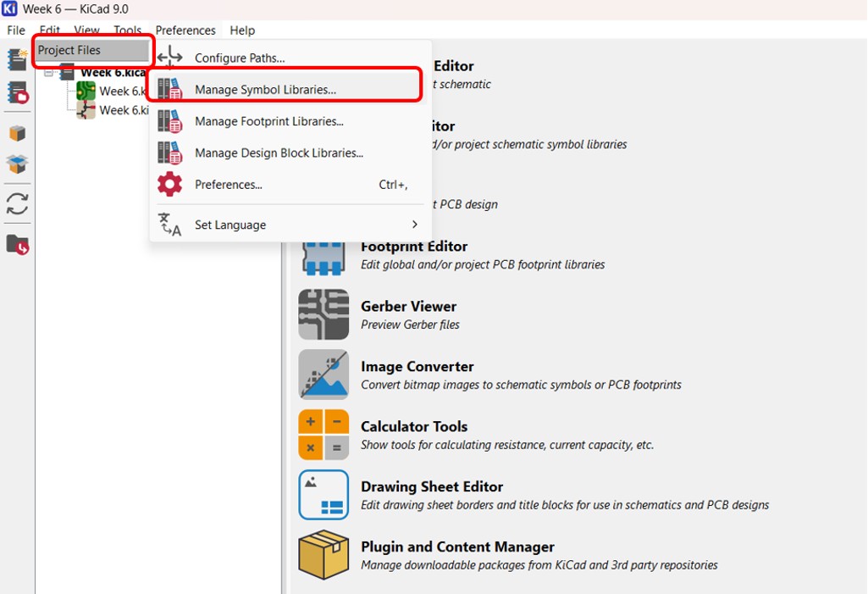Viewport: 868px width, 594px height.
Task: Click 'Edit global and/or project PCB footprint libraries' text
Action: 483,264
